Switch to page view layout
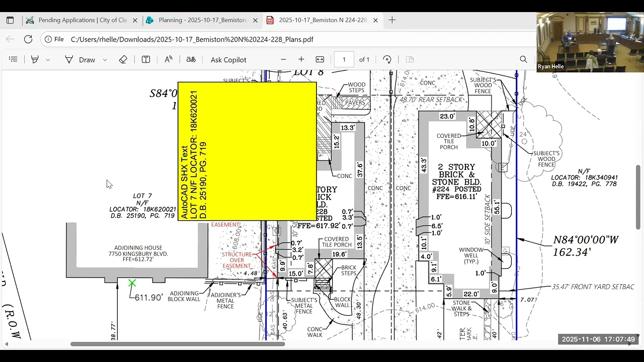 [x=410, y=59]
